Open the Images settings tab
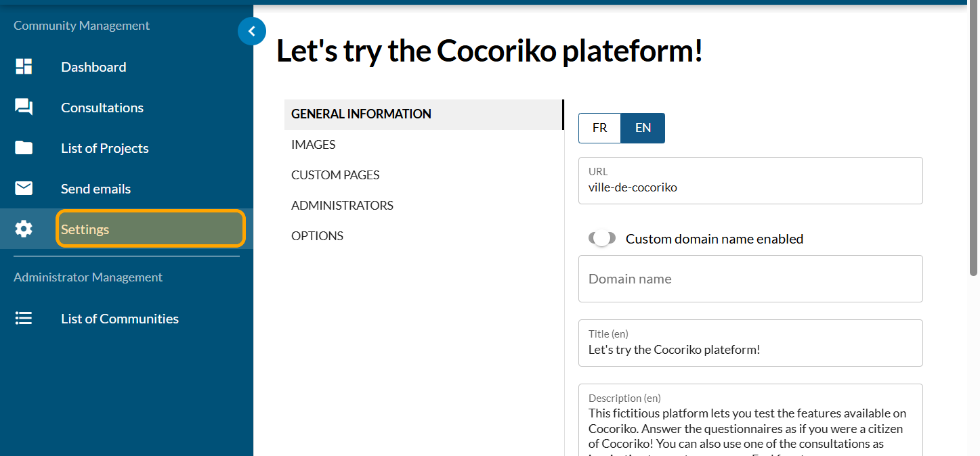 tap(313, 144)
